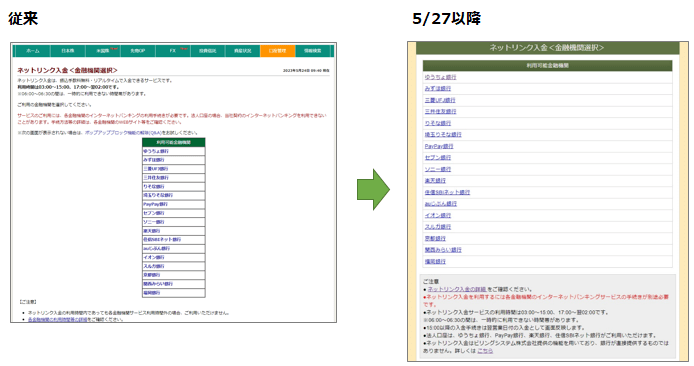The image size is (694, 366).
Task: Open the 先物OP tab in the old screen
Action: click(x=138, y=51)
